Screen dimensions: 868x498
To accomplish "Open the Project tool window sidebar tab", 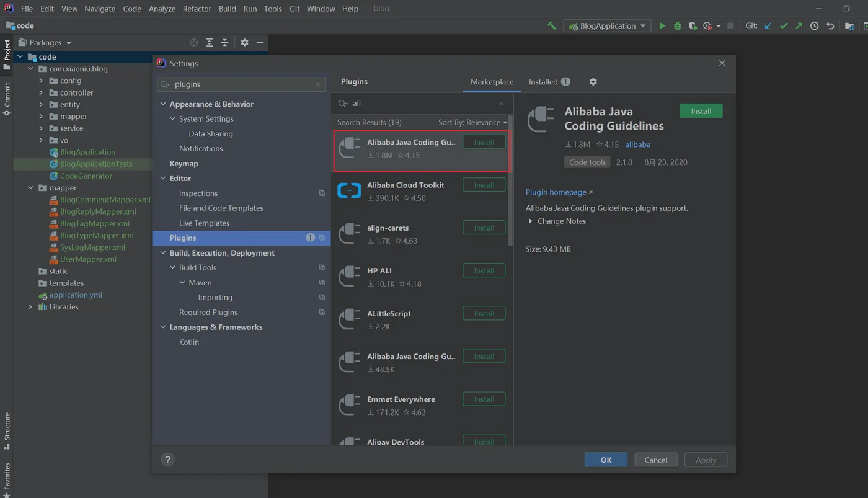I will tap(7, 55).
